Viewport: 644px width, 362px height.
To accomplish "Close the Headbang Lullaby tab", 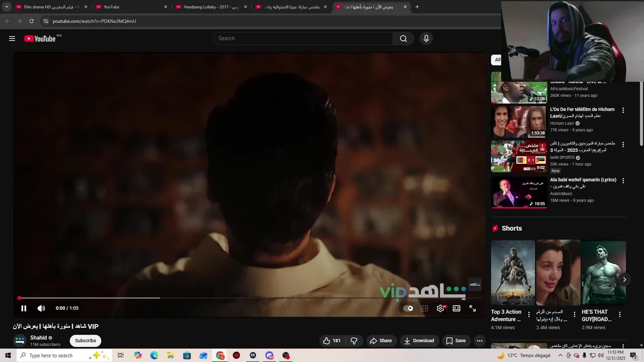I will [x=246, y=7].
